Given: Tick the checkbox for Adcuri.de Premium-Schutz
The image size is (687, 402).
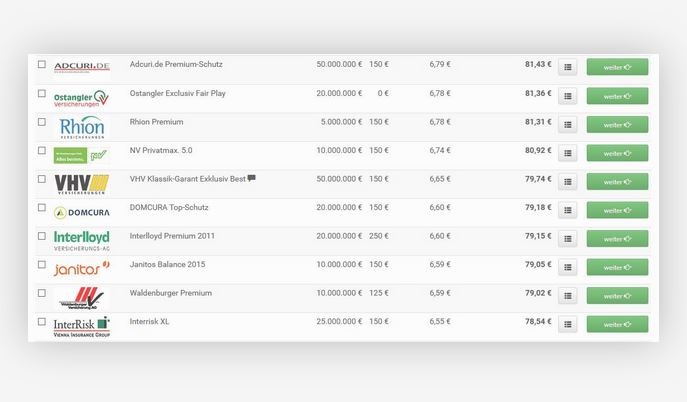Looking at the screenshot, I should pyautogui.click(x=42, y=64).
